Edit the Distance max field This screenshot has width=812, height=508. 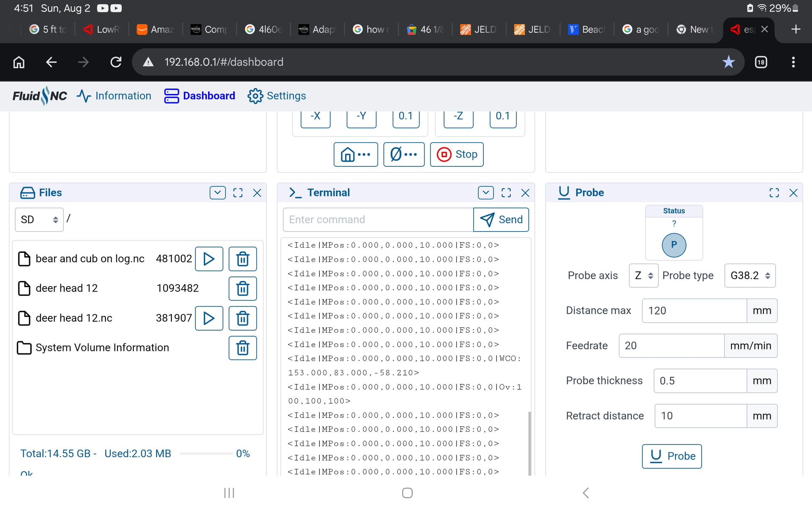(694, 311)
